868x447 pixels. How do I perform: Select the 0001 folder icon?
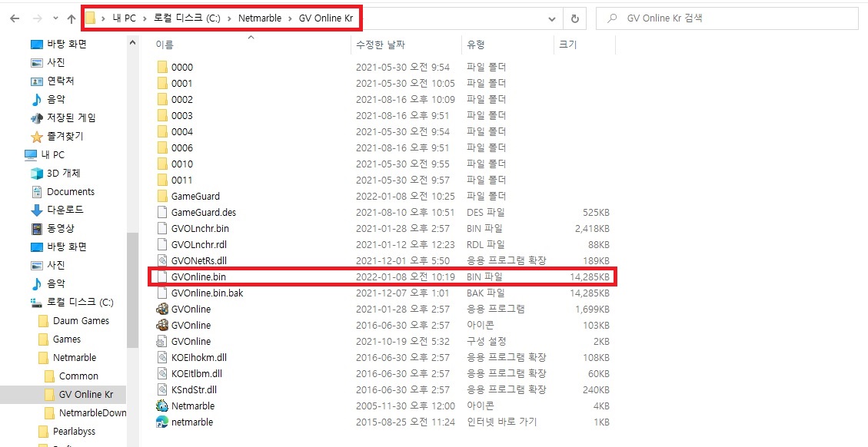tap(162, 84)
